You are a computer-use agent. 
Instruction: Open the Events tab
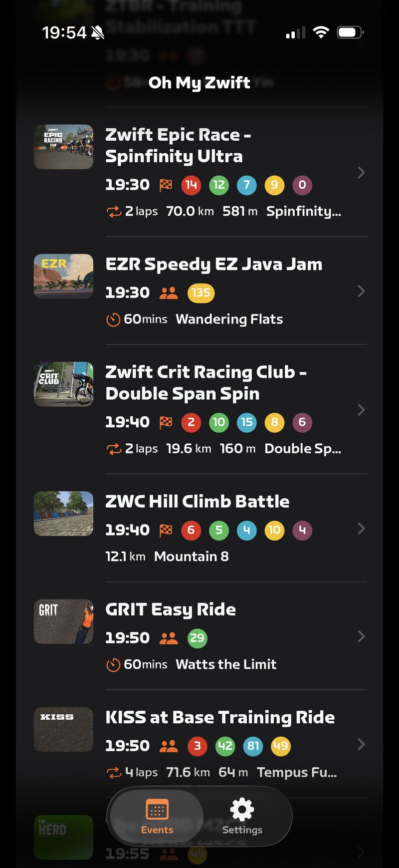(x=157, y=816)
